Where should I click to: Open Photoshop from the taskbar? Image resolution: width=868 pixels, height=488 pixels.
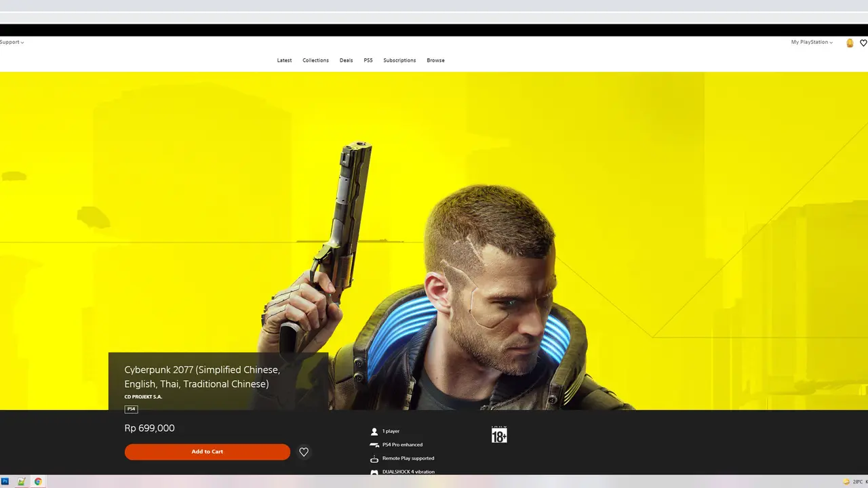[5, 482]
